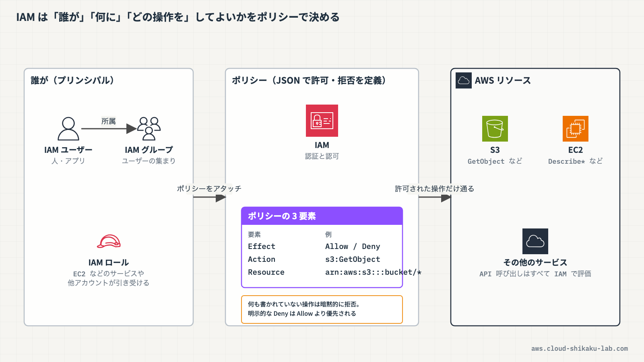
Task: Click the Effect row label
Action: pos(262,247)
